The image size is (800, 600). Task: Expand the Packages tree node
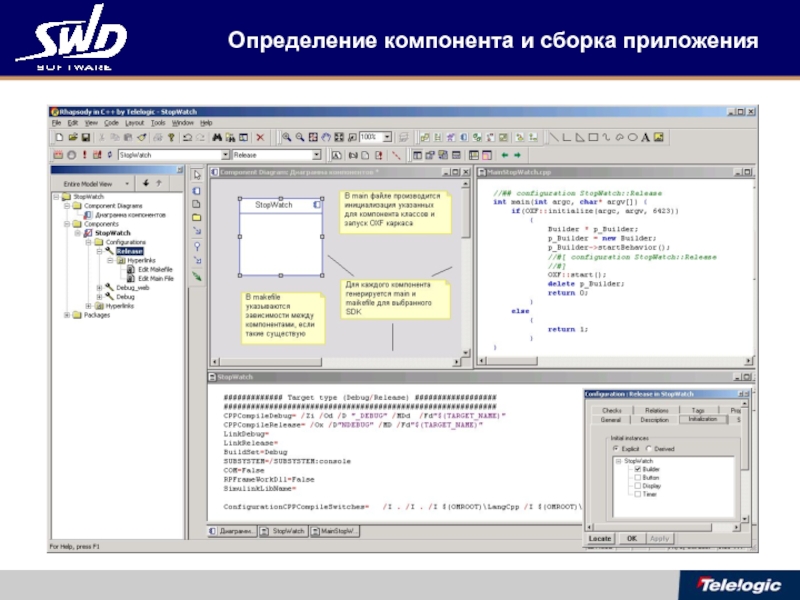(x=67, y=315)
